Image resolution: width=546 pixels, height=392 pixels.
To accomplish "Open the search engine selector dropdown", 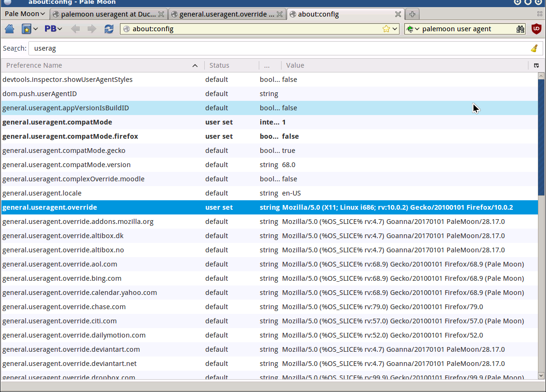I will (x=413, y=29).
